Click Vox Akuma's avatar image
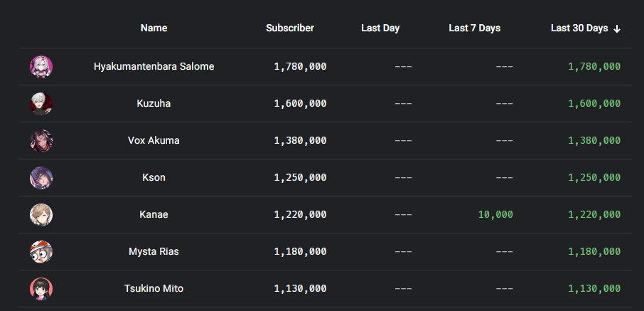The image size is (644, 311). pyautogui.click(x=41, y=141)
